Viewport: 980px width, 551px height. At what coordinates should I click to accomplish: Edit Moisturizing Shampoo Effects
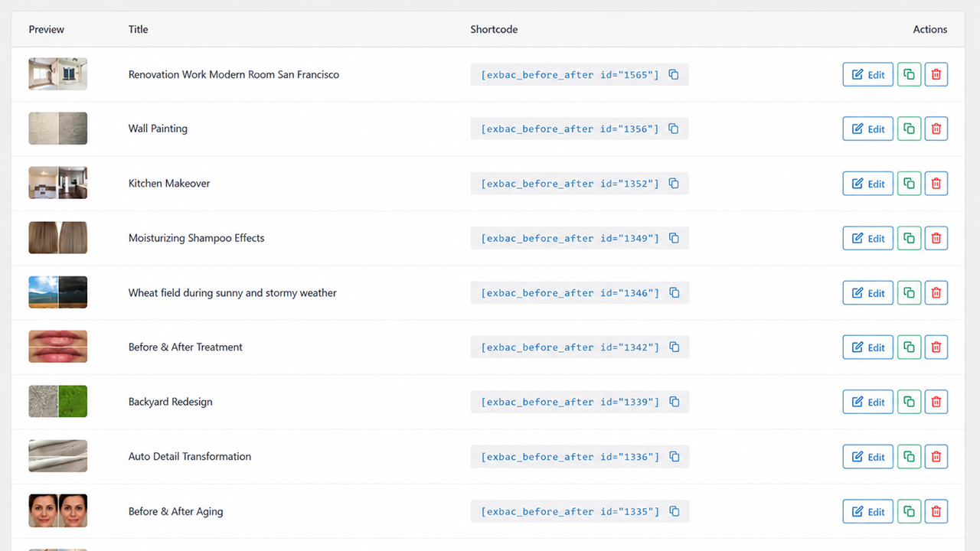pyautogui.click(x=868, y=238)
